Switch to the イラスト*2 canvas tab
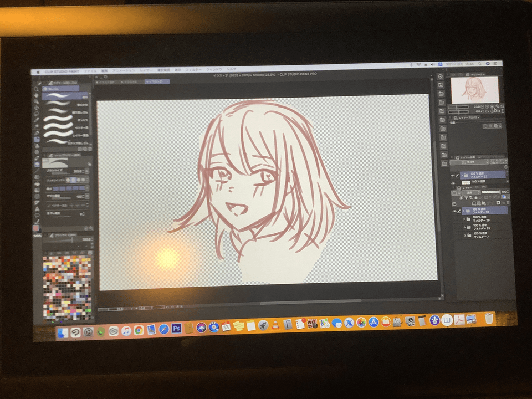The image size is (532, 399). tap(157, 80)
